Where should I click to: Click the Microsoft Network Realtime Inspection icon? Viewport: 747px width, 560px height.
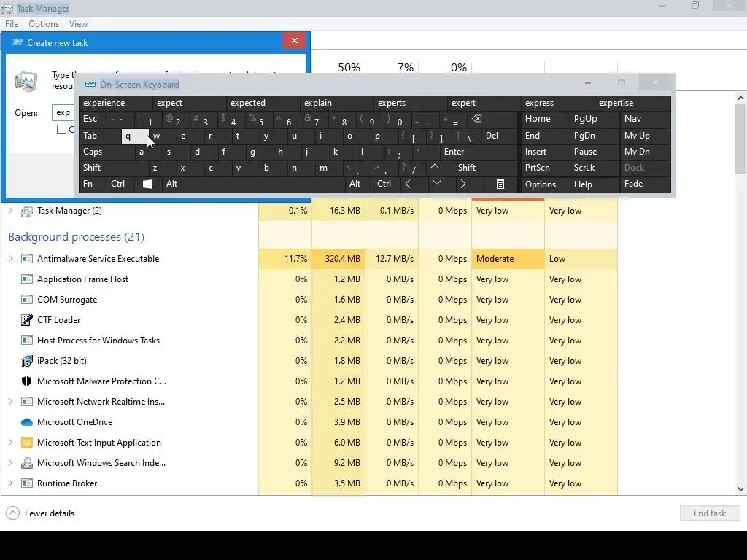tap(27, 402)
